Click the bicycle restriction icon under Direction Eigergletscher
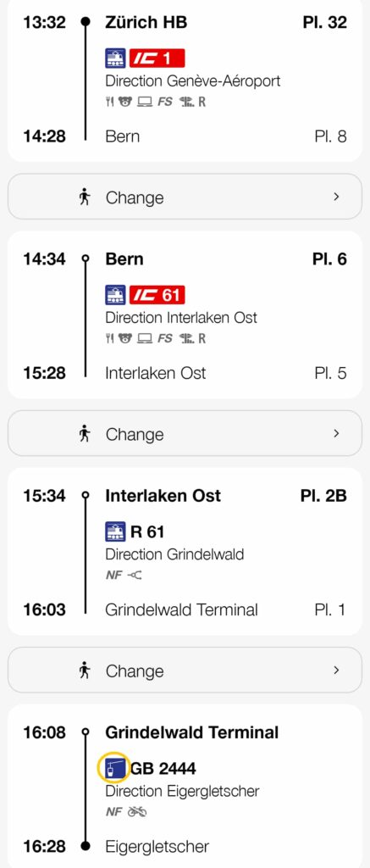370x868 pixels. tap(137, 812)
